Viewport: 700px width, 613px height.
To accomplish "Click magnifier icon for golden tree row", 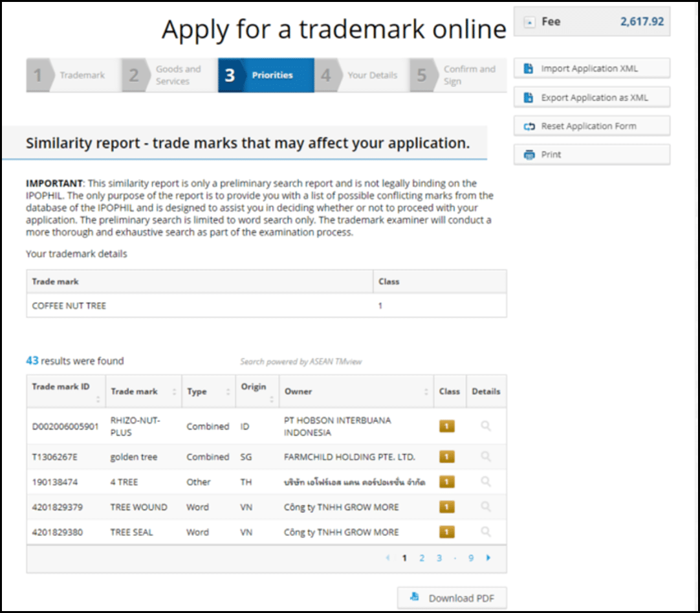I will pos(485,457).
